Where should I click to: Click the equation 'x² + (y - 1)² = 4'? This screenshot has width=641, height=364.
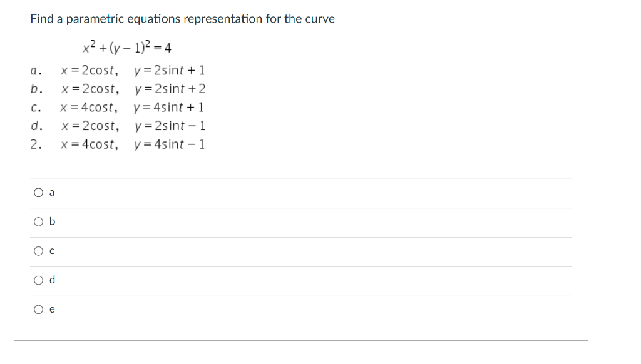click(x=125, y=46)
